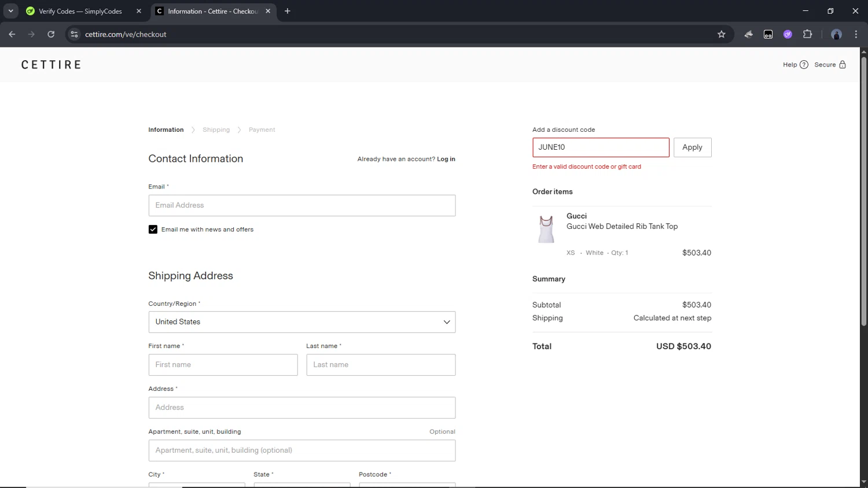
Task: Click the purple extension icon in toolbar
Action: 788,34
